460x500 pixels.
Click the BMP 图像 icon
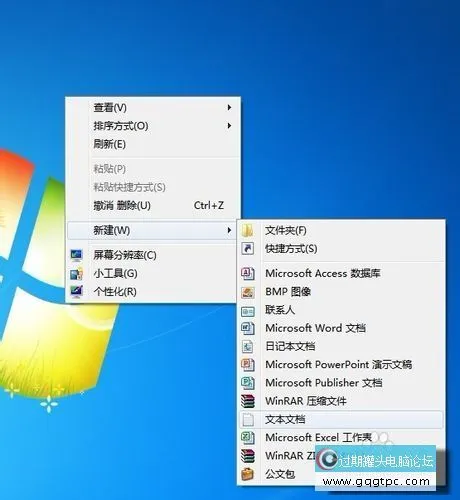pyautogui.click(x=248, y=292)
